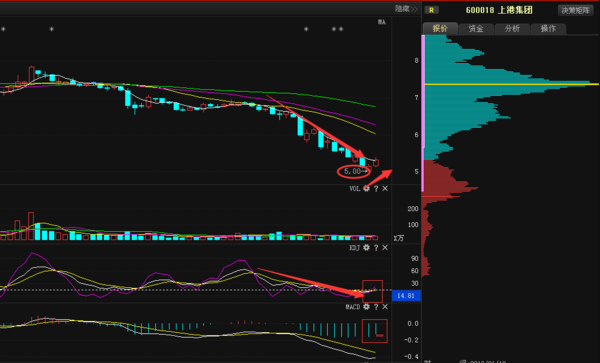Open MACD indicator settings gear
The height and width of the screenshot is (363, 600).
pos(367,307)
